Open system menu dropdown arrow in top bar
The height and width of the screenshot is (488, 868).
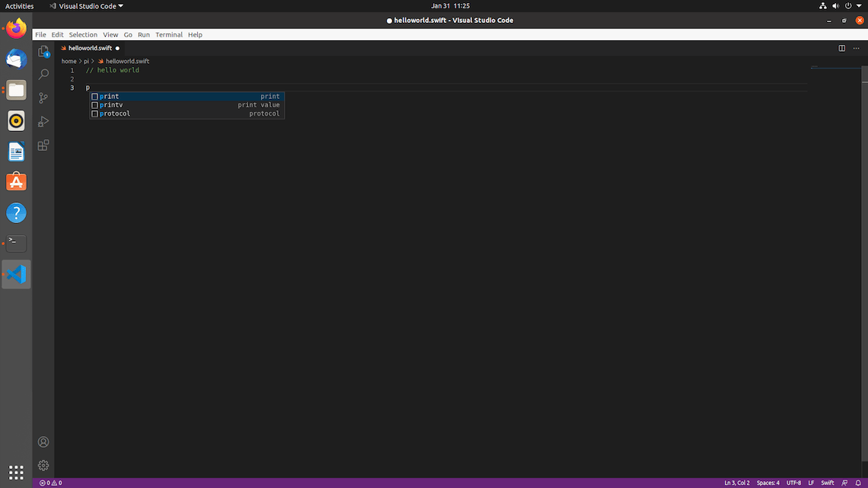[859, 6]
